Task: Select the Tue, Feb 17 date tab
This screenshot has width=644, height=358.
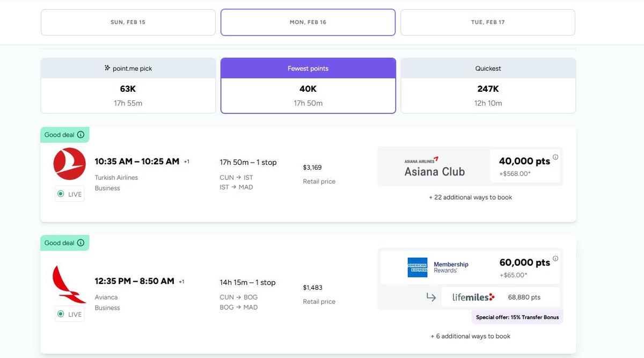Action: pyautogui.click(x=487, y=23)
